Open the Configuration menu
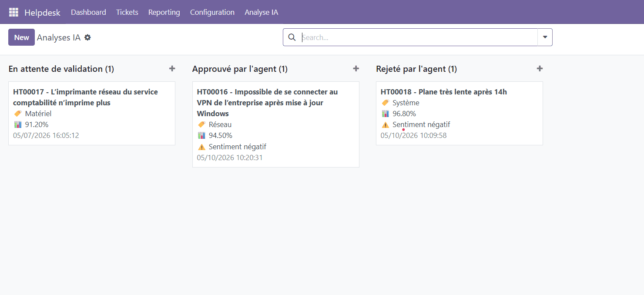Viewport: 644px width, 295px height. [x=212, y=12]
